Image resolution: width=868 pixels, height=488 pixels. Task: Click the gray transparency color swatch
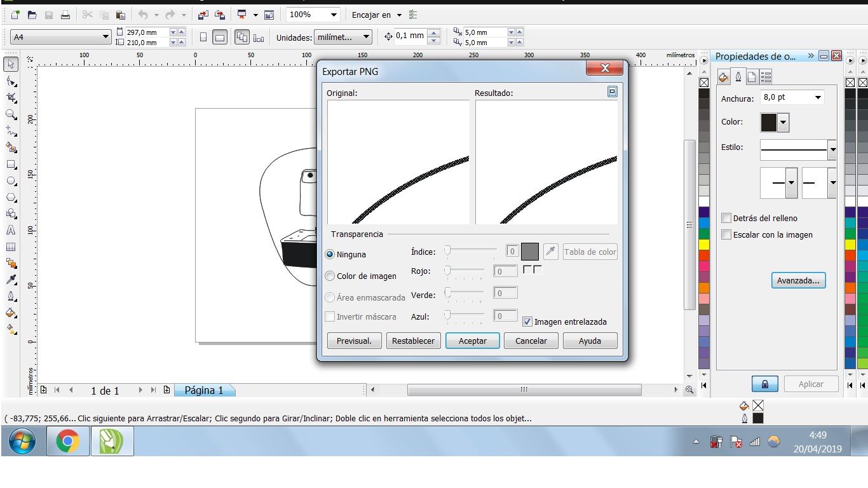click(x=530, y=252)
